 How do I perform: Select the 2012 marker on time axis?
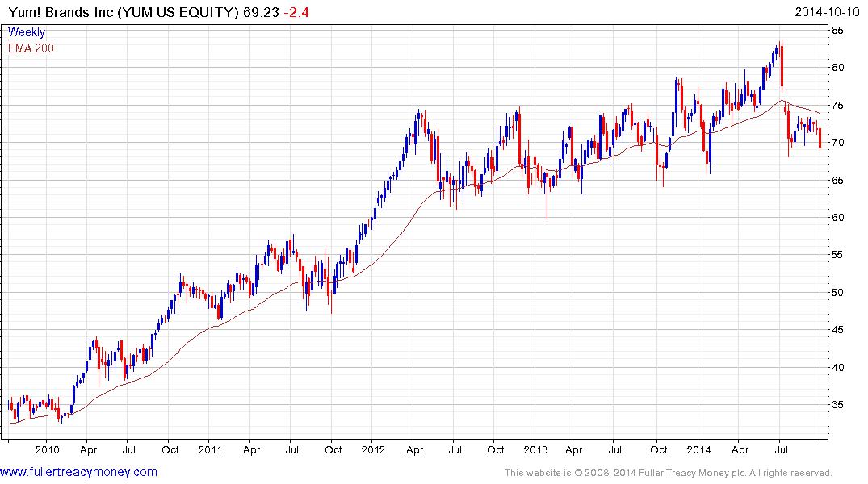tap(373, 449)
